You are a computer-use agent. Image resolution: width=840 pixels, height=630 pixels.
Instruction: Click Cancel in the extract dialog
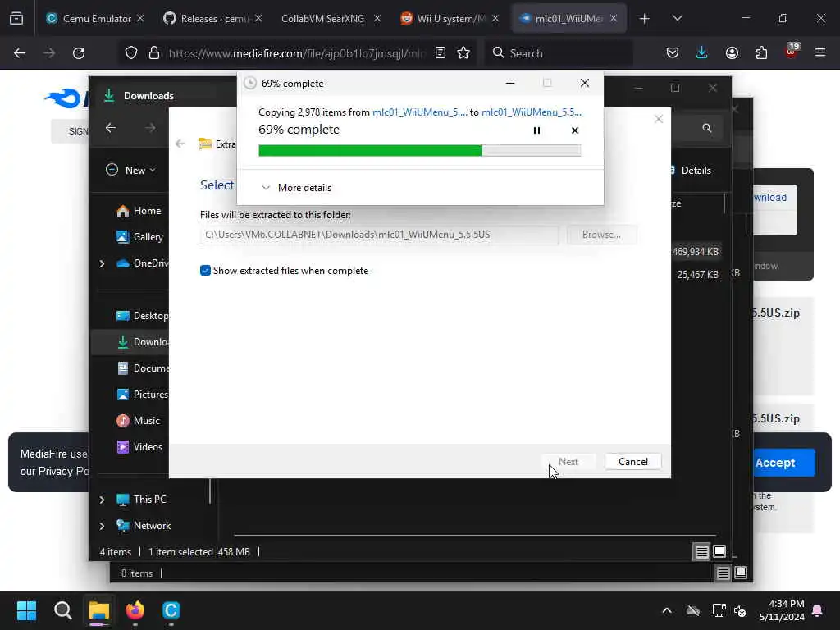(632, 462)
